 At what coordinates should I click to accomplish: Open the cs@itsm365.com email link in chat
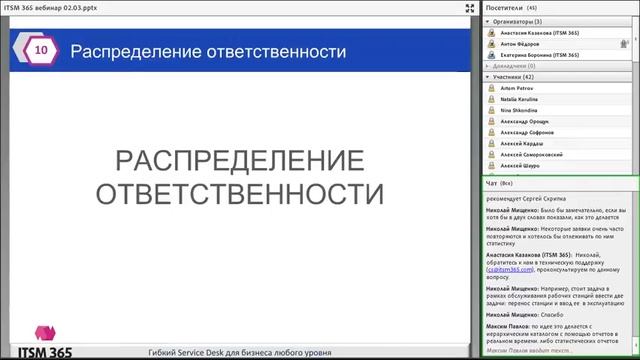point(510,270)
